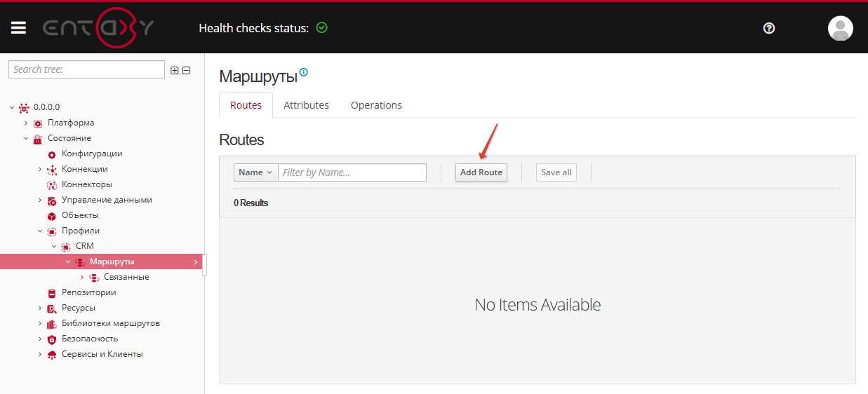
Task: Switch to the Attributes tab
Action: tap(306, 105)
